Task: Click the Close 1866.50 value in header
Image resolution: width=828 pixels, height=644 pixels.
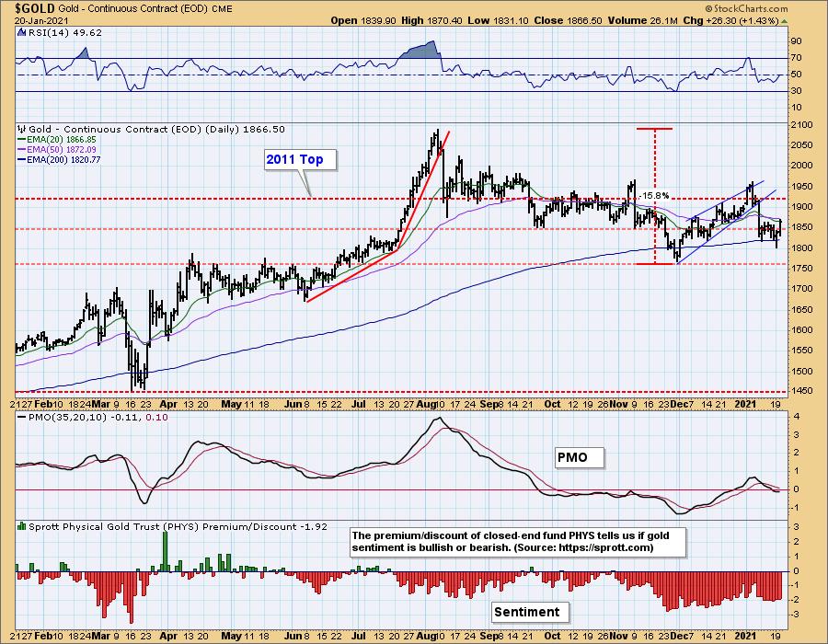Action: (x=568, y=20)
